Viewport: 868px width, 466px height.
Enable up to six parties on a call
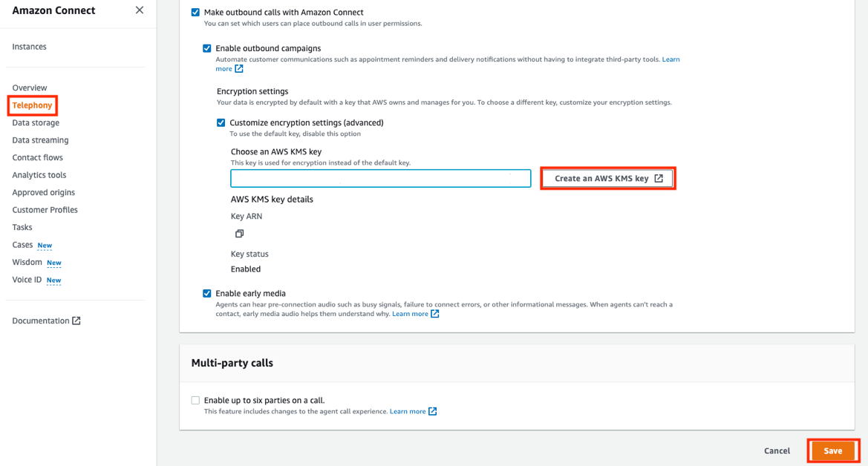point(195,400)
